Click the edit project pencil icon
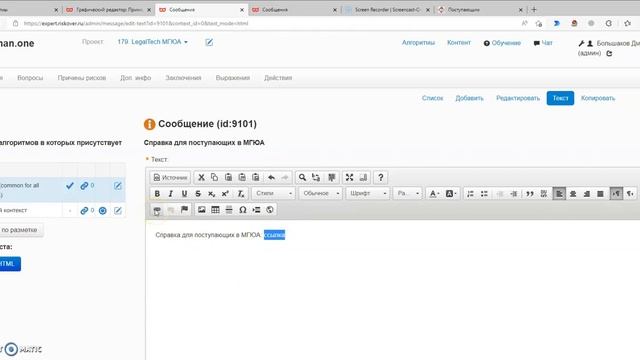The width and height of the screenshot is (640, 360). [x=209, y=42]
